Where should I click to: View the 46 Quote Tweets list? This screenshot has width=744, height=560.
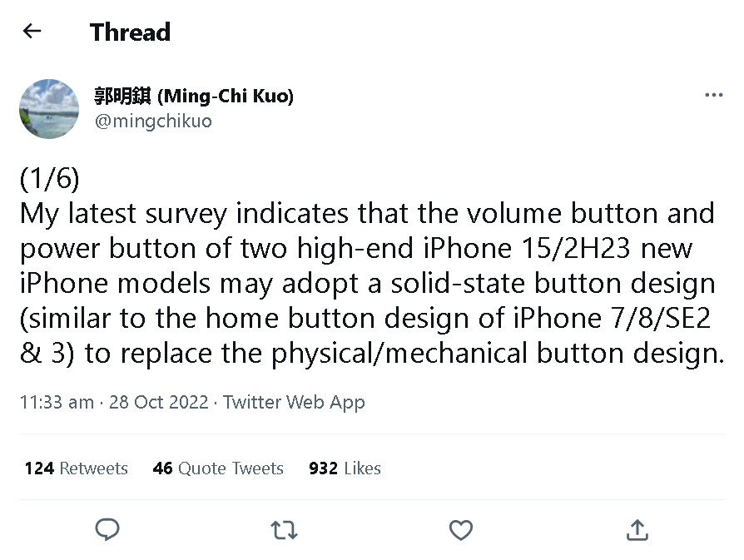pyautogui.click(x=218, y=468)
